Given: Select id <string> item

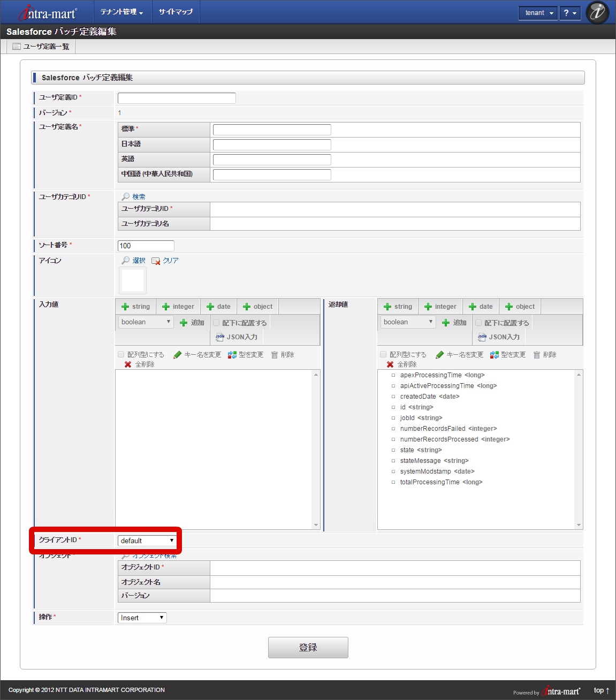Looking at the screenshot, I should [x=417, y=407].
